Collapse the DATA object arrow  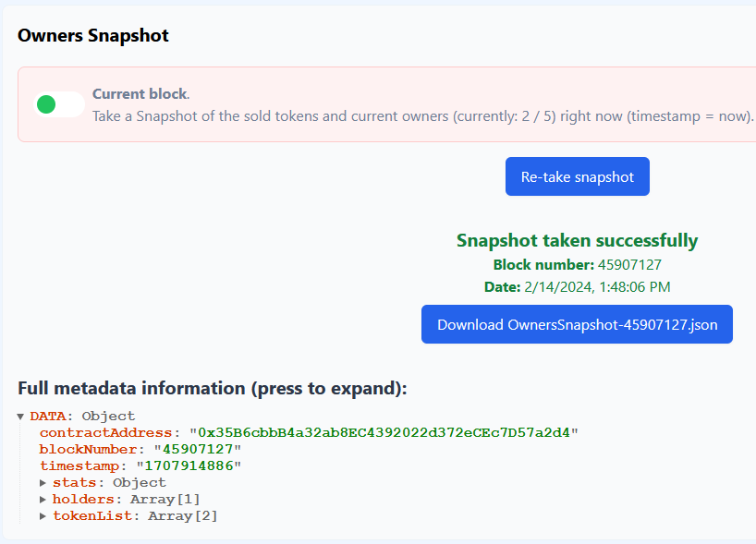coord(20,417)
